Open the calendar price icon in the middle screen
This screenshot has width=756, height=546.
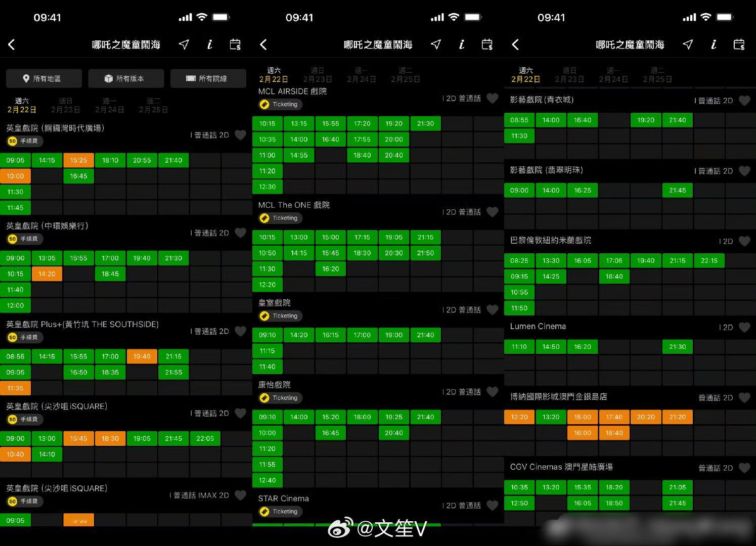coord(487,44)
